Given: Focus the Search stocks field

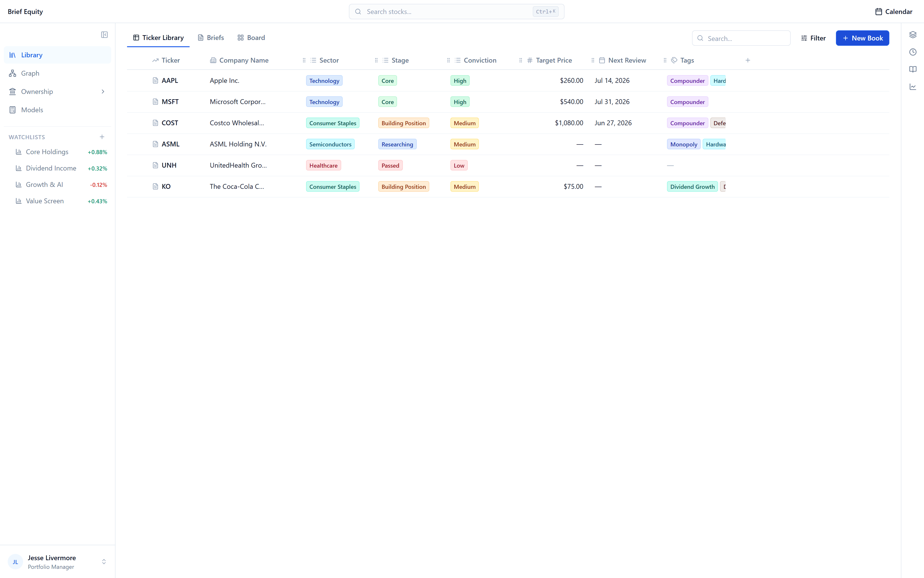Looking at the screenshot, I should click(456, 12).
